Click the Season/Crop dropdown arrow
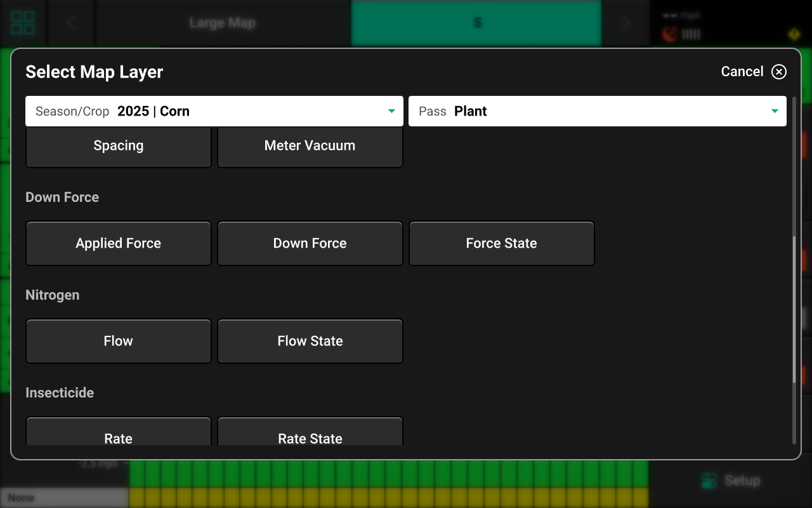The height and width of the screenshot is (508, 812). [391, 112]
